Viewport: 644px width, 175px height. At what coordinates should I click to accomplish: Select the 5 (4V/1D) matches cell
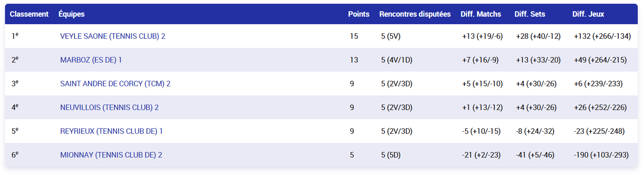(x=397, y=60)
